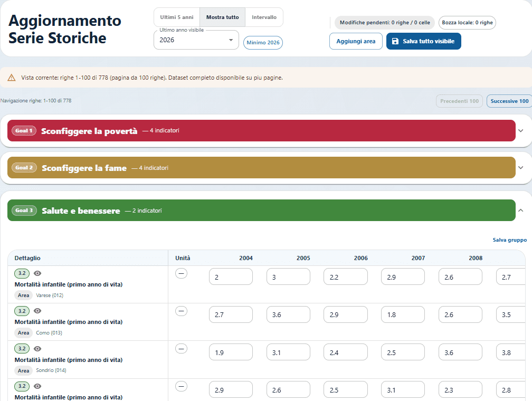This screenshot has width=532, height=401.
Task: Click unit minus icon in Sondrio row
Action: pos(181,348)
